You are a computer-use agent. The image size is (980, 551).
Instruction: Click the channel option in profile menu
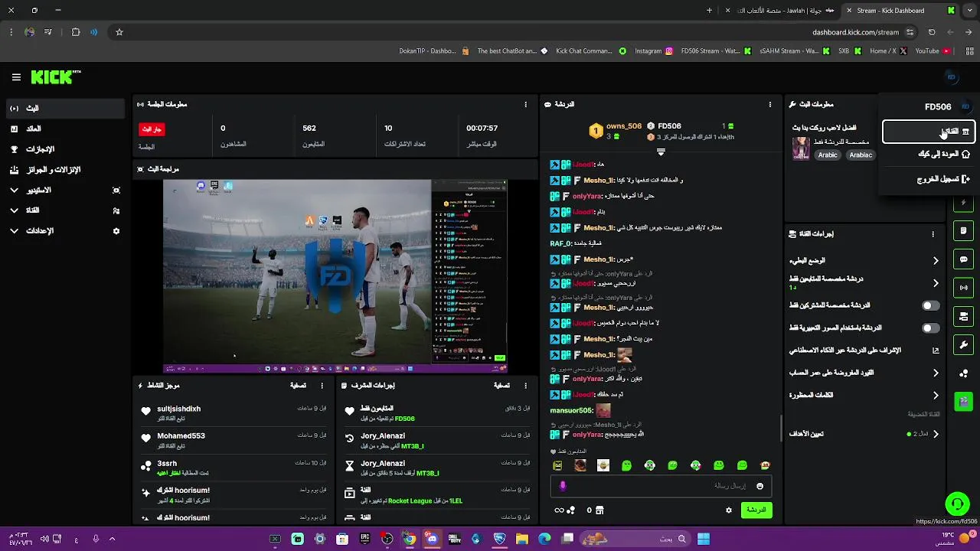[928, 132]
